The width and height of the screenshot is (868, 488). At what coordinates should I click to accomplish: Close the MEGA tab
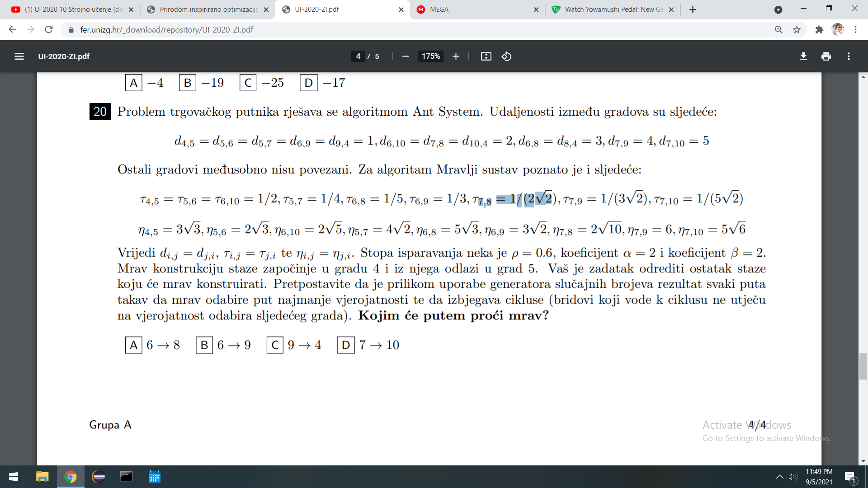coord(536,9)
